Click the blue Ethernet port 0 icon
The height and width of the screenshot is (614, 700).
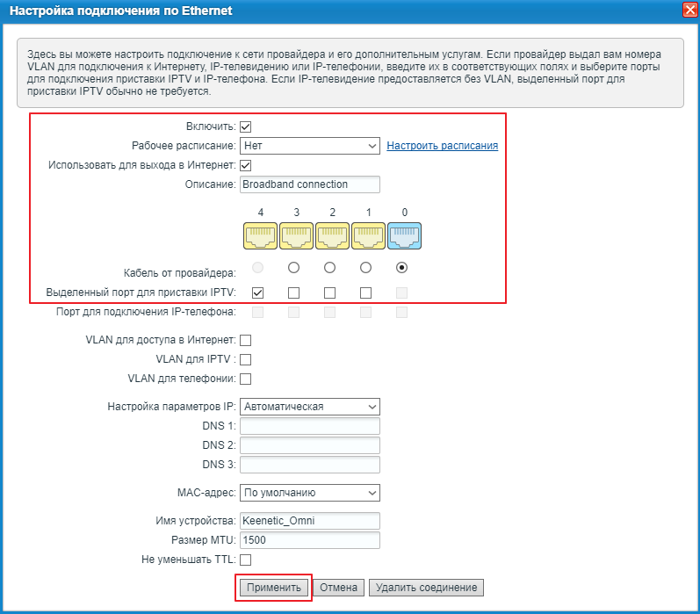404,236
